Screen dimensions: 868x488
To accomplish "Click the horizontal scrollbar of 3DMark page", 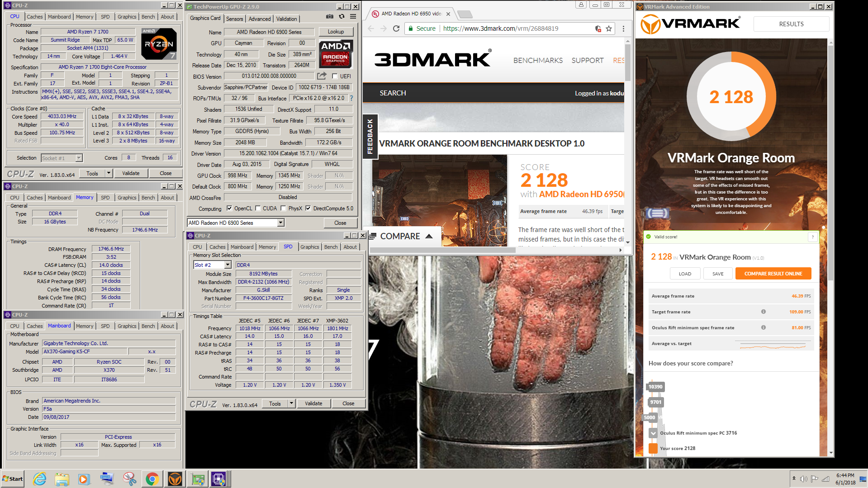I will click(442, 250).
